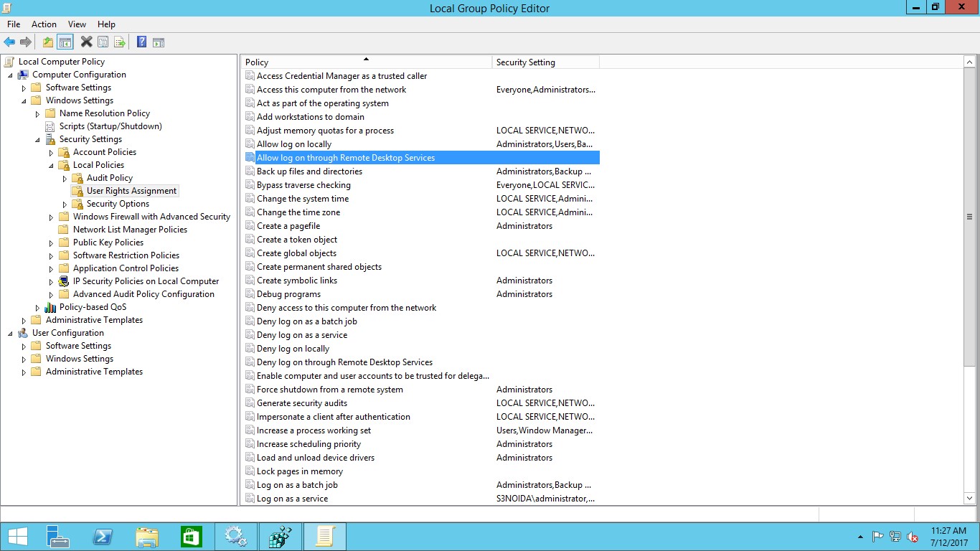The image size is (980, 551).
Task: Open Windows PowerShell from the taskbar
Action: [x=103, y=537]
